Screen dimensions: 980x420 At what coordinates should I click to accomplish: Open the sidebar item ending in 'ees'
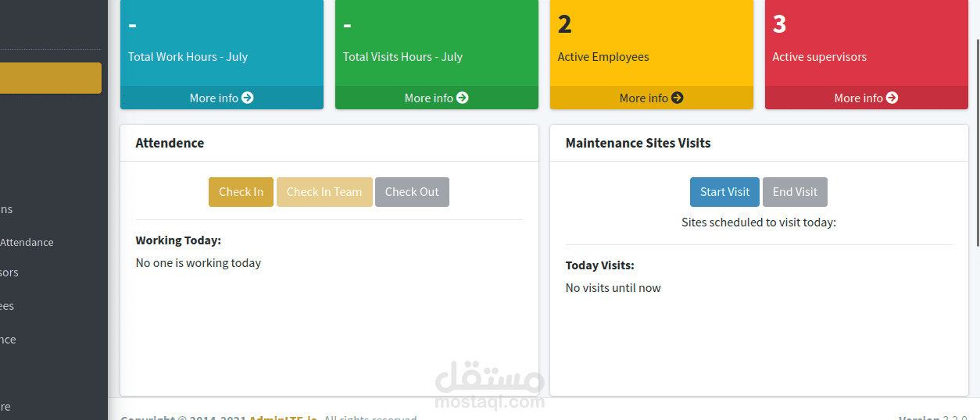pyautogui.click(x=7, y=306)
